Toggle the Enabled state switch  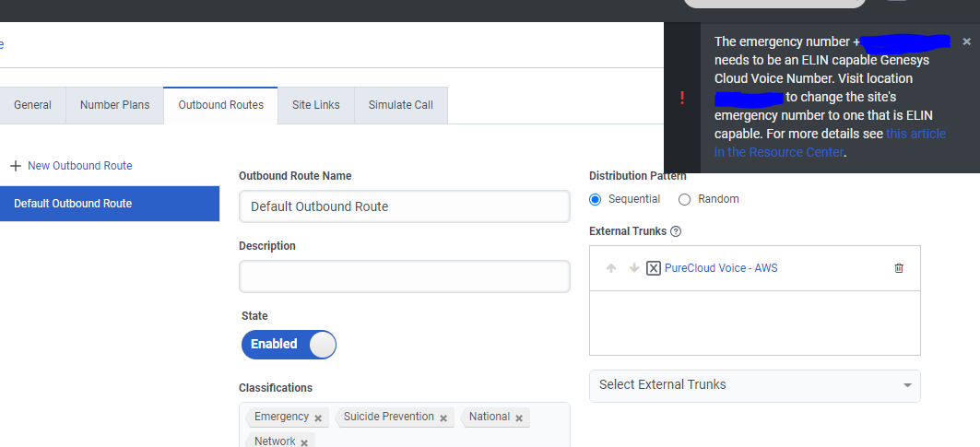[289, 344]
